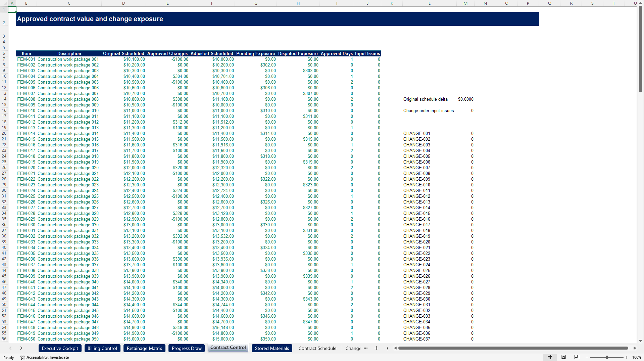Select the Contract Control sheet tab
The width and height of the screenshot is (644, 361).
(228, 348)
